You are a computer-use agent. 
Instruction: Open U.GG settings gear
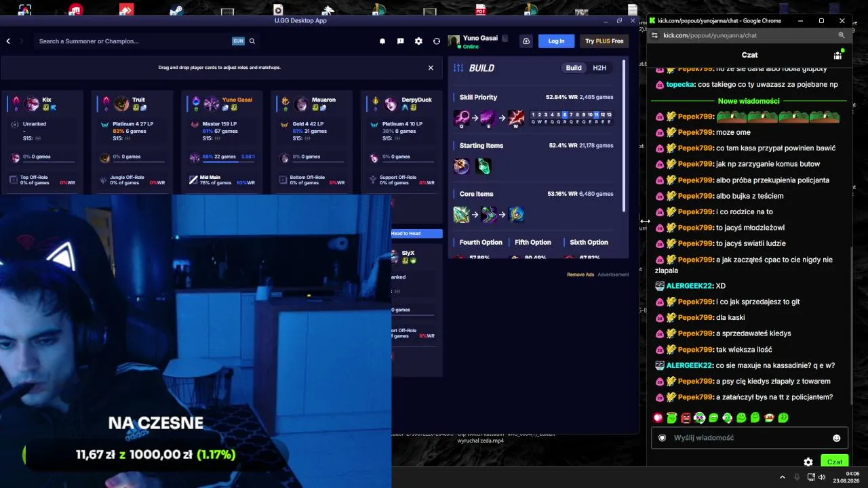pos(418,41)
